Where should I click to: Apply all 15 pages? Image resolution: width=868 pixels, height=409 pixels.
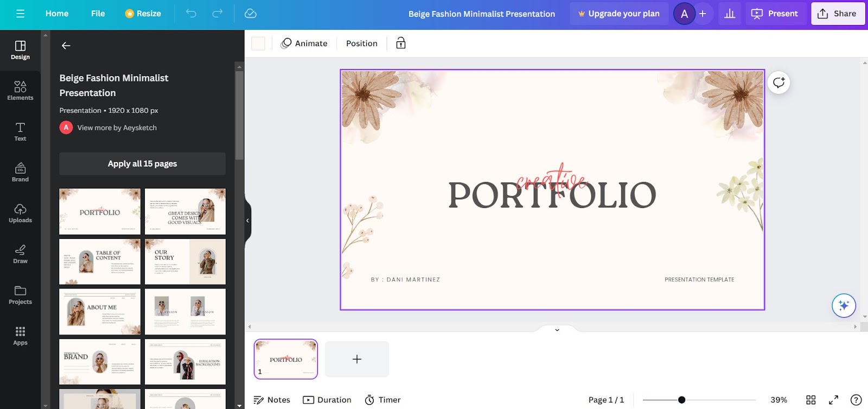(x=142, y=163)
